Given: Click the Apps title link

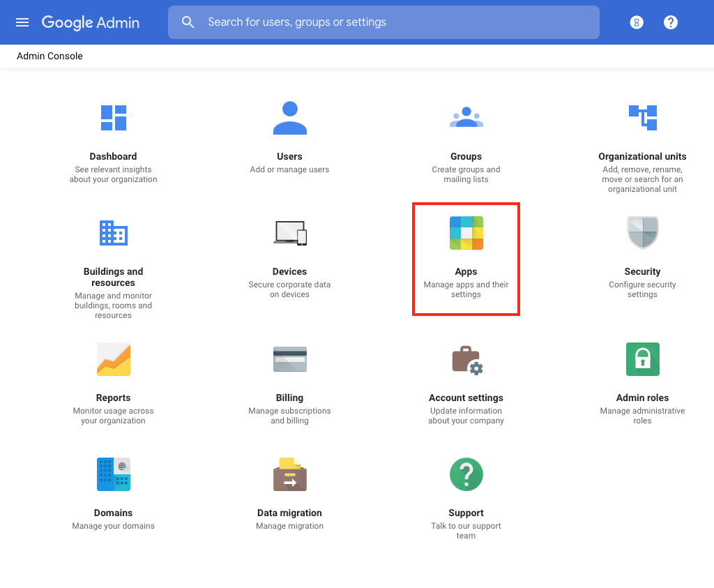Looking at the screenshot, I should (466, 271).
